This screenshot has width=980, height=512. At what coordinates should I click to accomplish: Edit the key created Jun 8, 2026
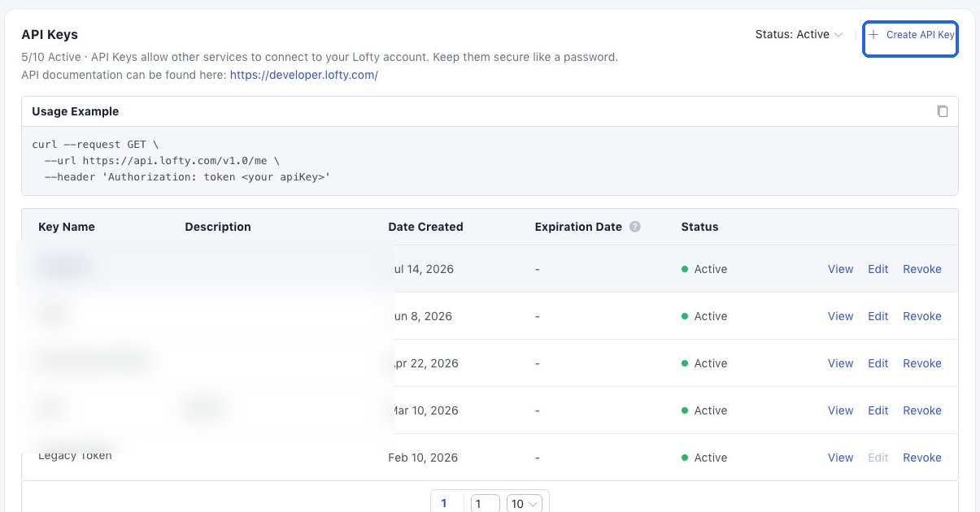878,316
